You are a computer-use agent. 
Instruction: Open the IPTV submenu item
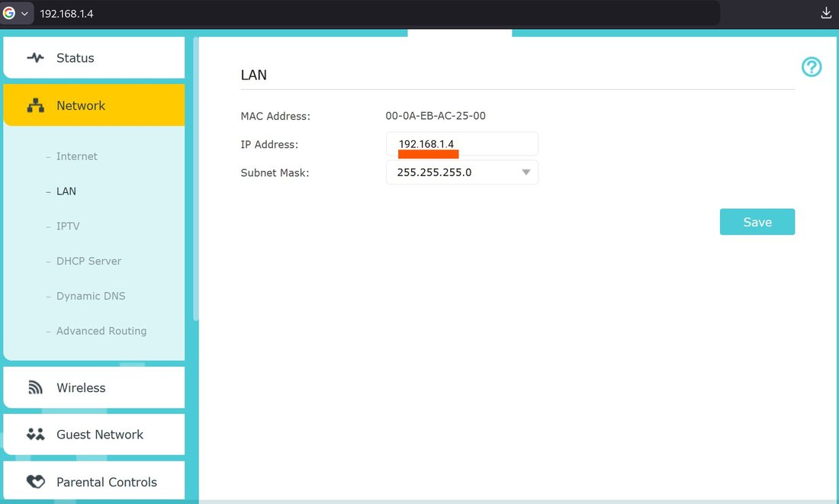pyautogui.click(x=68, y=226)
